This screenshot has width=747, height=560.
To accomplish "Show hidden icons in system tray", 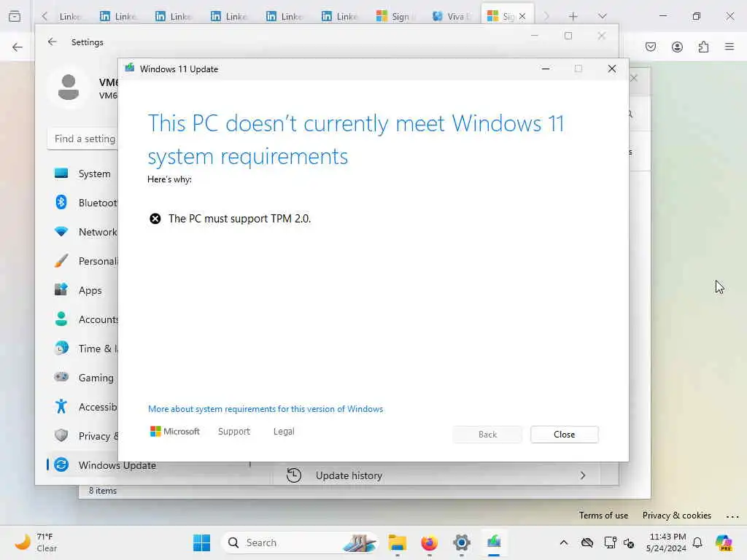I will click(x=564, y=542).
